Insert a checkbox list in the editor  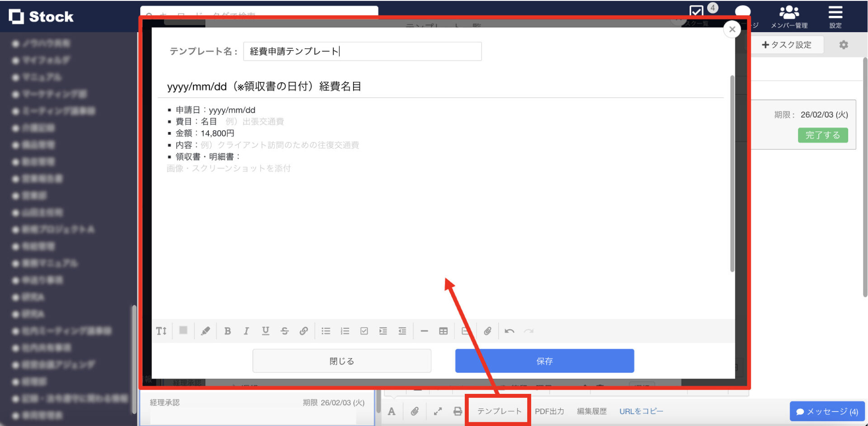(364, 331)
